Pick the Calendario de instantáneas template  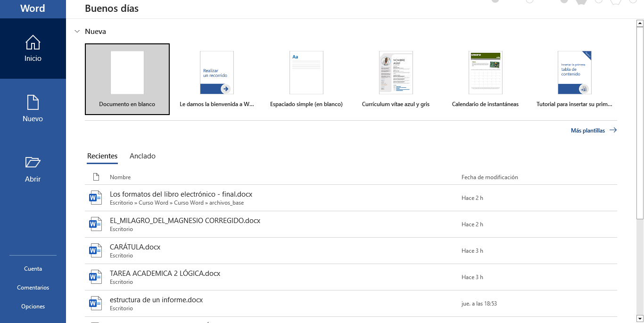(x=485, y=79)
